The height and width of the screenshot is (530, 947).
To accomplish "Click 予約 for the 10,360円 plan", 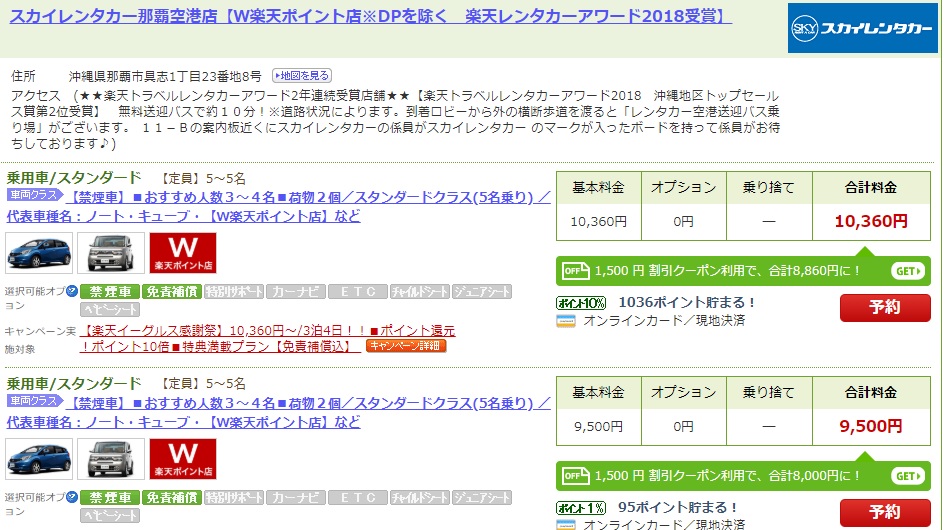I will (x=885, y=307).
